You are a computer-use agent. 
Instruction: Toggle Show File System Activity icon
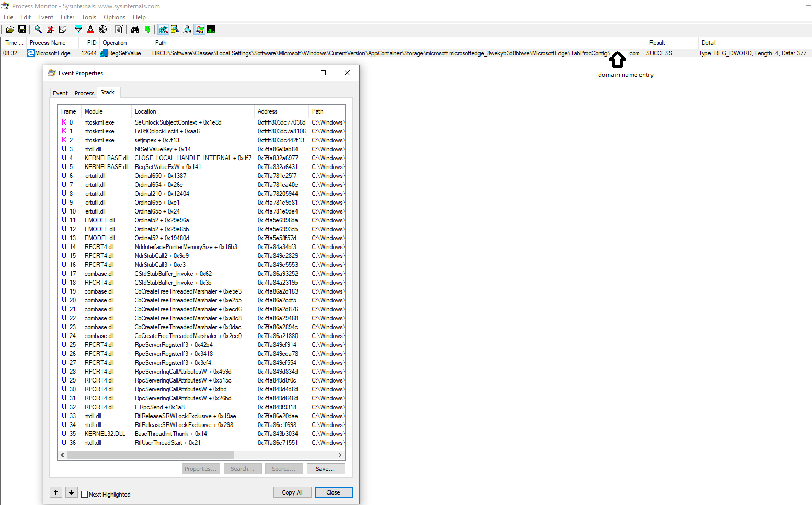tap(175, 29)
